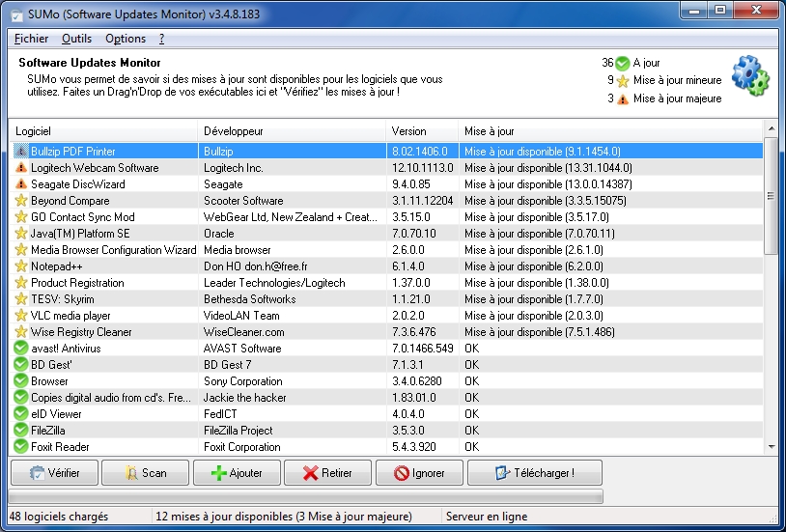Screen dimensions: 786x532
Task: Click version 7.0.1466.549 of avast! Antivirus
Action: click(423, 348)
